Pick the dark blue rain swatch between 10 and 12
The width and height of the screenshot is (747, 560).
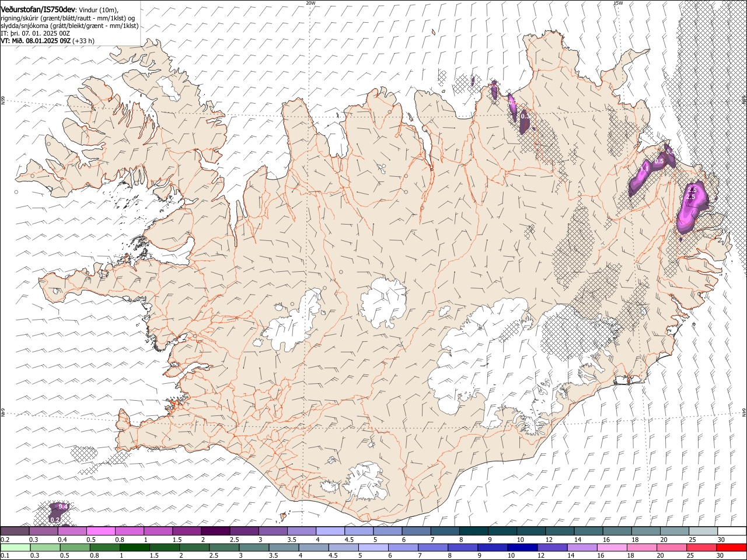[x=522, y=547]
